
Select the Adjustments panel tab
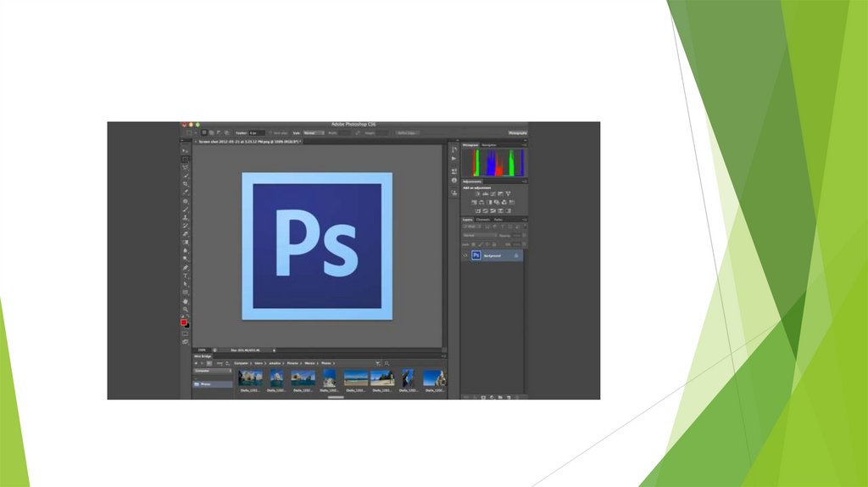tap(472, 182)
